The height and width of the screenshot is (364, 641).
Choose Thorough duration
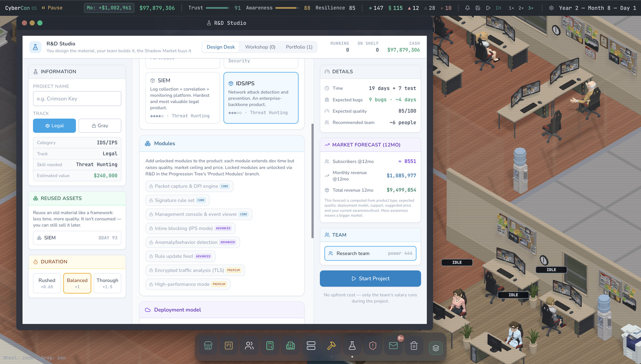click(107, 283)
